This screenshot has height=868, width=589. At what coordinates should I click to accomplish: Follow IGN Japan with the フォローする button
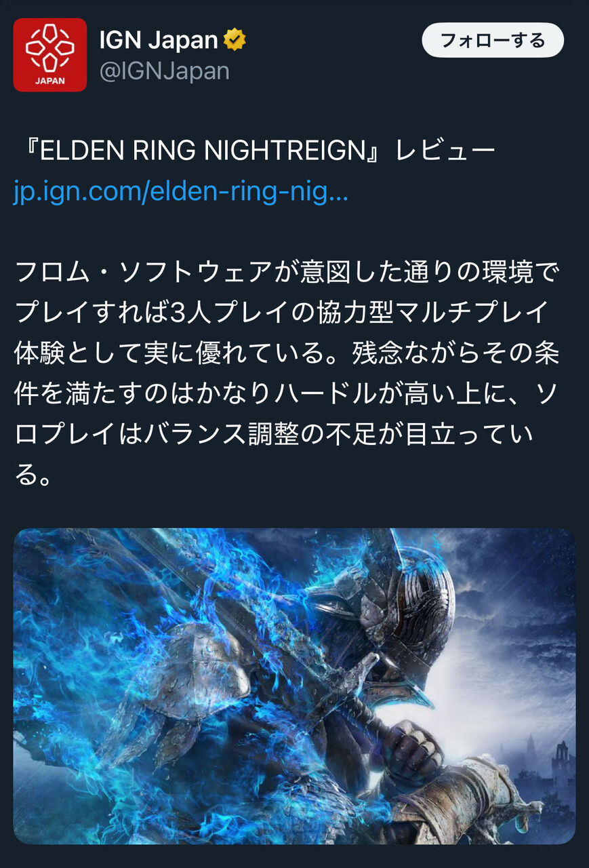point(493,40)
